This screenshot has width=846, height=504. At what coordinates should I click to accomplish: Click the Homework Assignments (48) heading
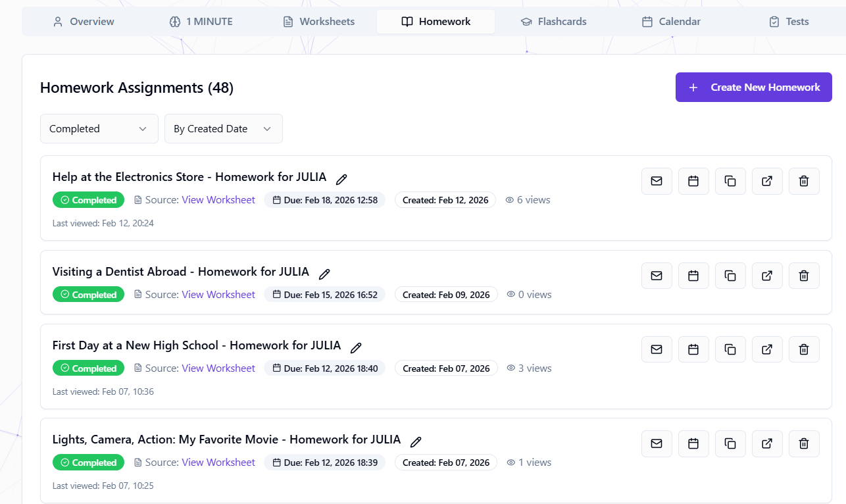(x=137, y=88)
